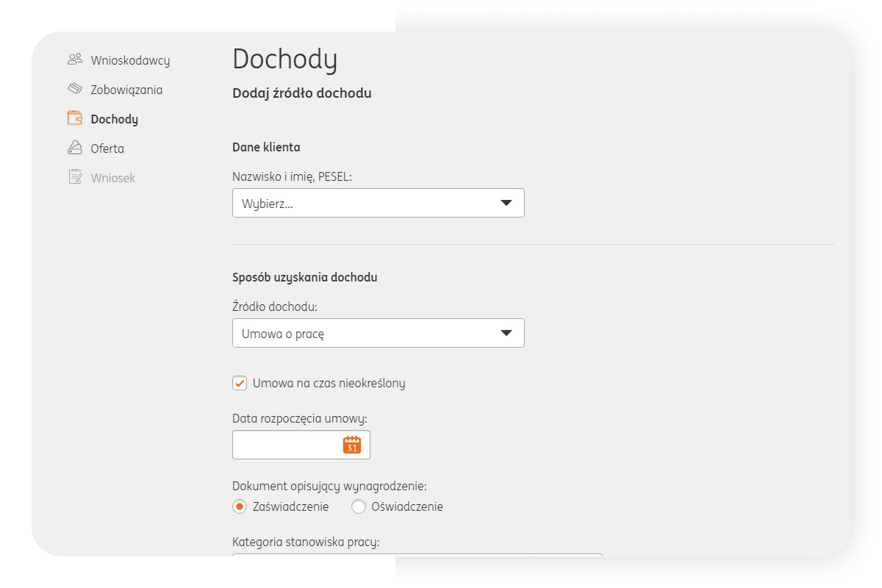Choose the Oświadczenie radio option

point(359,506)
